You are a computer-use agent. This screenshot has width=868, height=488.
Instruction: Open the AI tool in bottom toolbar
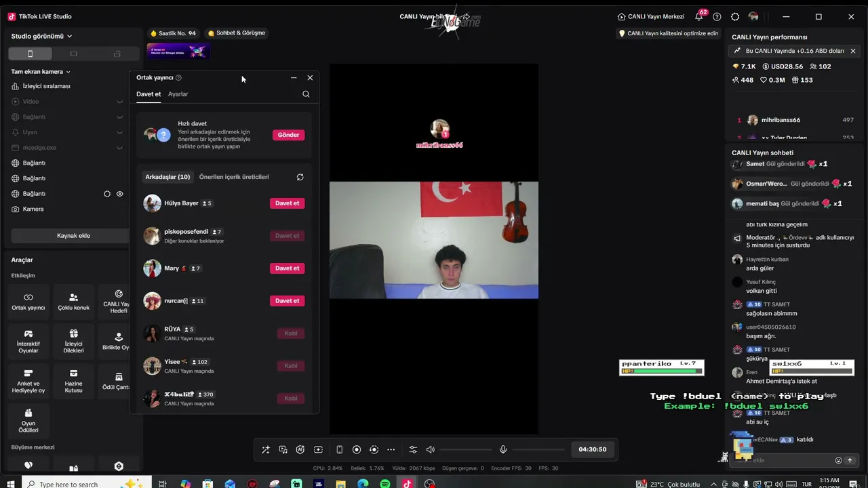(300, 449)
